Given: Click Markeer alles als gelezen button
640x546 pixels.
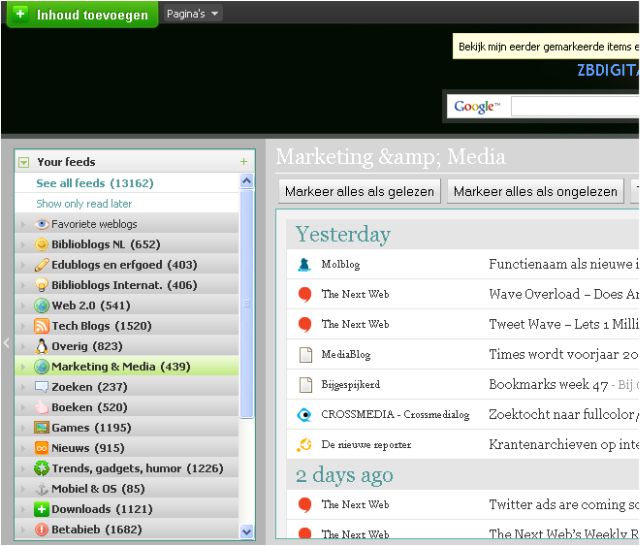Looking at the screenshot, I should click(x=359, y=191).
